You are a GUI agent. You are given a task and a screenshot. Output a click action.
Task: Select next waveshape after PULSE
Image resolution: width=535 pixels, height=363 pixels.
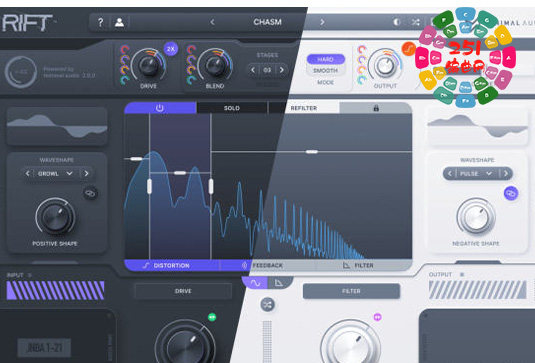pyautogui.click(x=506, y=174)
